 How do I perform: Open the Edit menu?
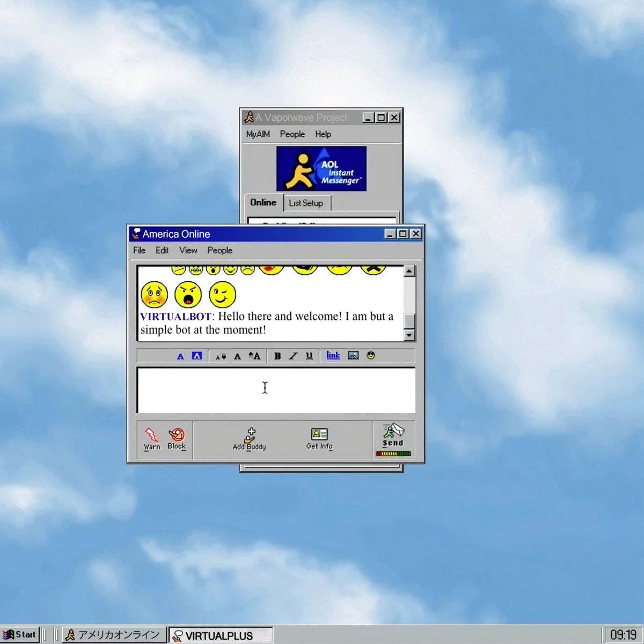point(162,250)
